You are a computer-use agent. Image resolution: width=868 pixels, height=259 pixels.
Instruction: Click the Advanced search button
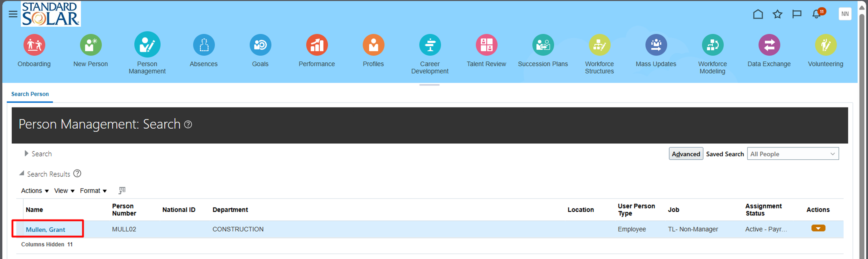pyautogui.click(x=686, y=154)
